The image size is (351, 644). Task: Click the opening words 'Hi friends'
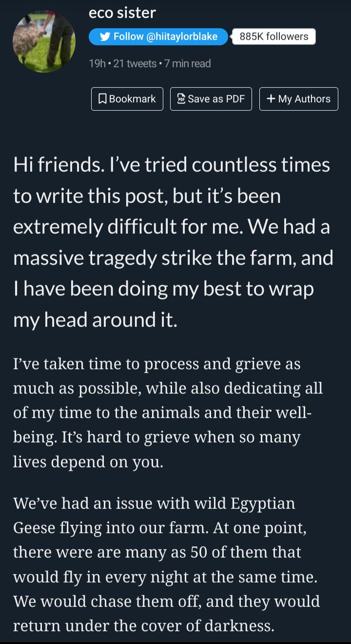(x=58, y=165)
